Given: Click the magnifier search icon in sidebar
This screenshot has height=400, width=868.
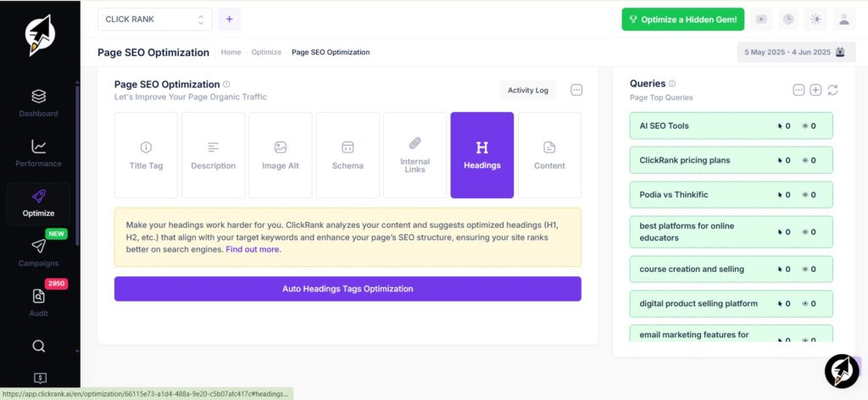Looking at the screenshot, I should point(39,346).
